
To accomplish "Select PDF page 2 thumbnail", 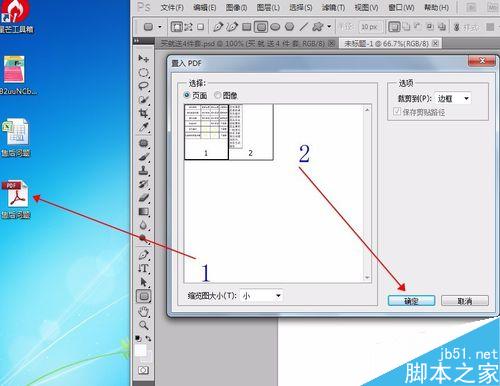I will click(251, 132).
